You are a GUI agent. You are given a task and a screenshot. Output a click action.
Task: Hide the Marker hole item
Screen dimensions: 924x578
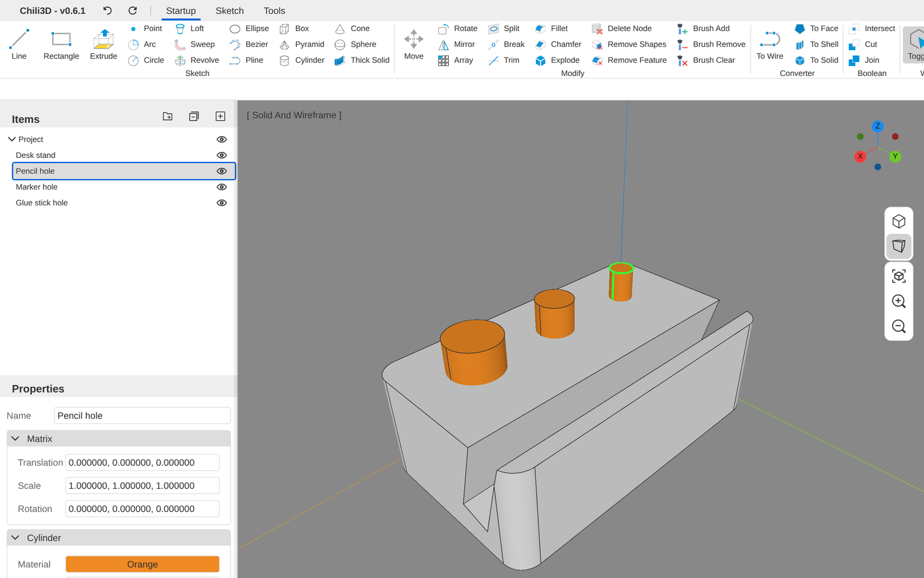click(x=222, y=187)
